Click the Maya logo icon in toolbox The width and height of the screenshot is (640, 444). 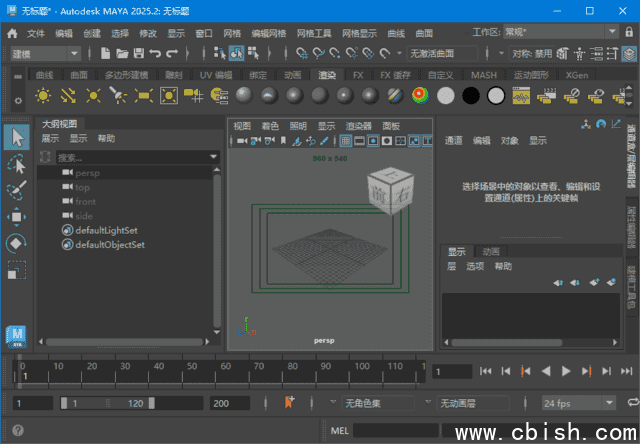click(x=16, y=336)
